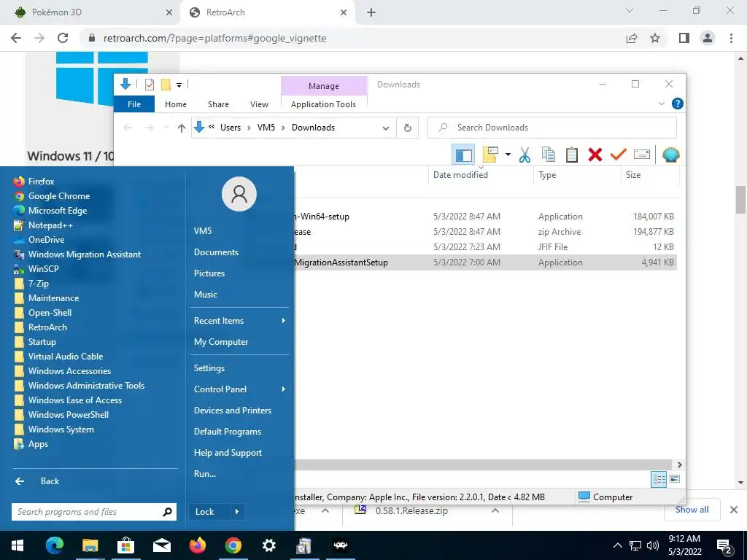Switch to the Home ribbon tab
This screenshot has width=747, height=560.
[x=175, y=104]
